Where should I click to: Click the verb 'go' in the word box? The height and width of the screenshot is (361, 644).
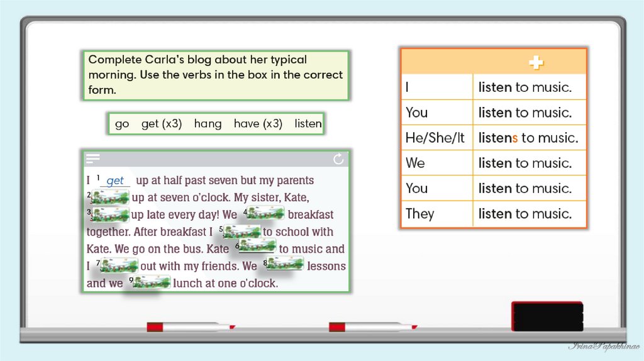click(122, 124)
